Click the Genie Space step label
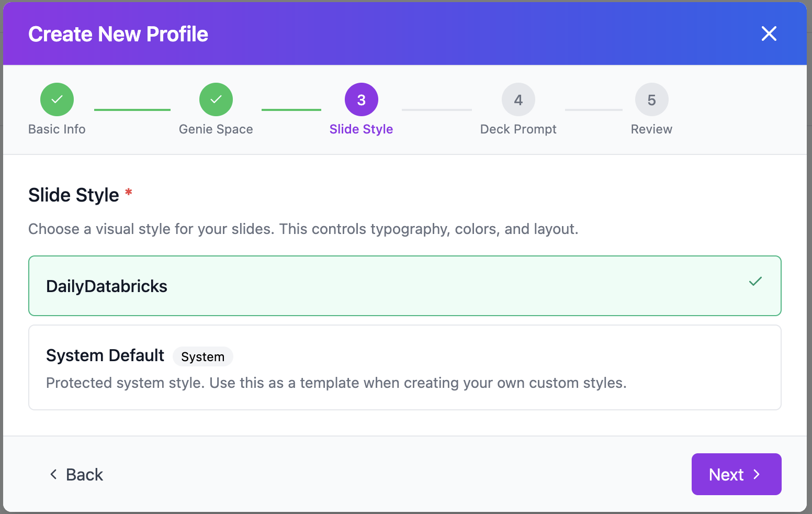Image resolution: width=812 pixels, height=514 pixels. (x=216, y=129)
